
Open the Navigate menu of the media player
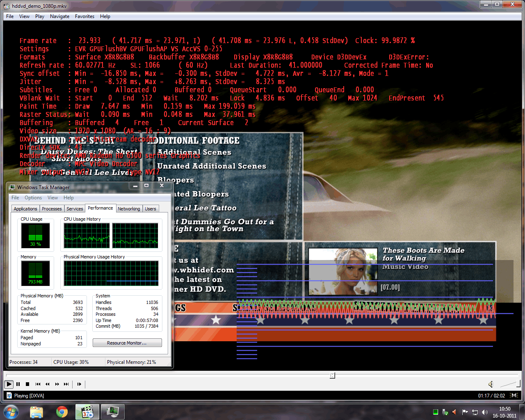[x=59, y=16]
